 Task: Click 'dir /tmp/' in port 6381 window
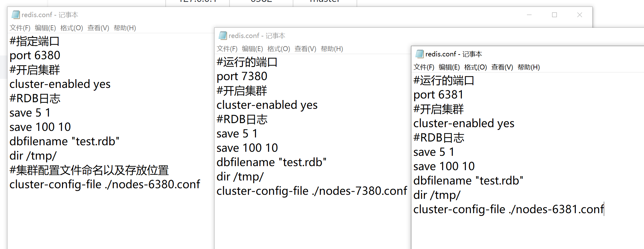[x=437, y=195]
